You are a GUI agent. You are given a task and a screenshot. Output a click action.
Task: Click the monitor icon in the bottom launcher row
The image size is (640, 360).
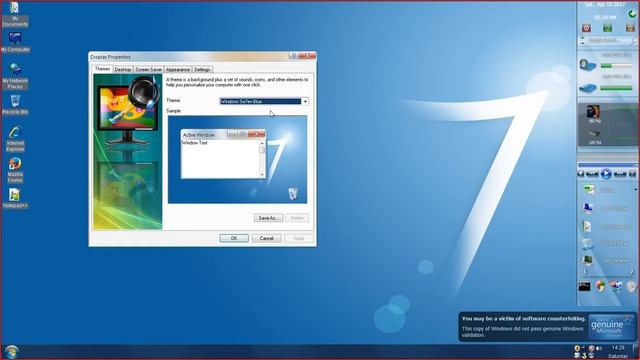pyautogui.click(x=588, y=260)
